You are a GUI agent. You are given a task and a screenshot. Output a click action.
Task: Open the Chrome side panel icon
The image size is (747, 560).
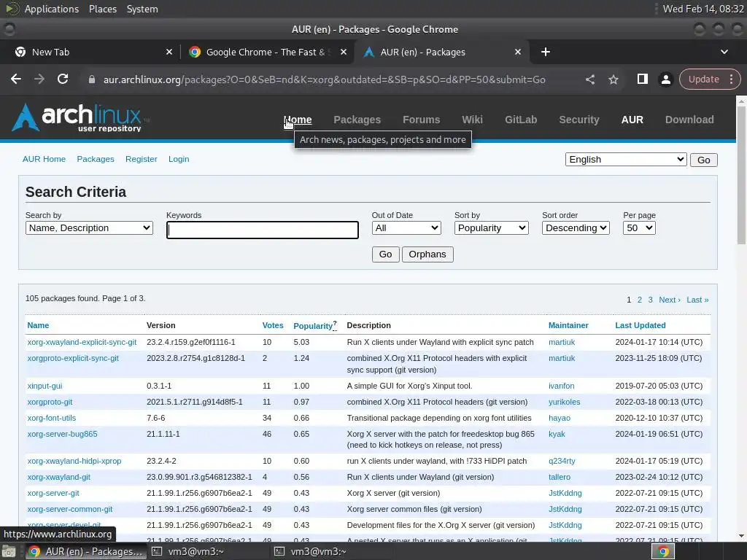(642, 79)
